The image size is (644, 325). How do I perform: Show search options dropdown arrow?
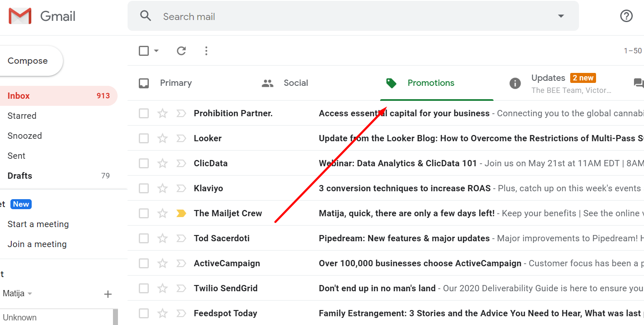[561, 16]
